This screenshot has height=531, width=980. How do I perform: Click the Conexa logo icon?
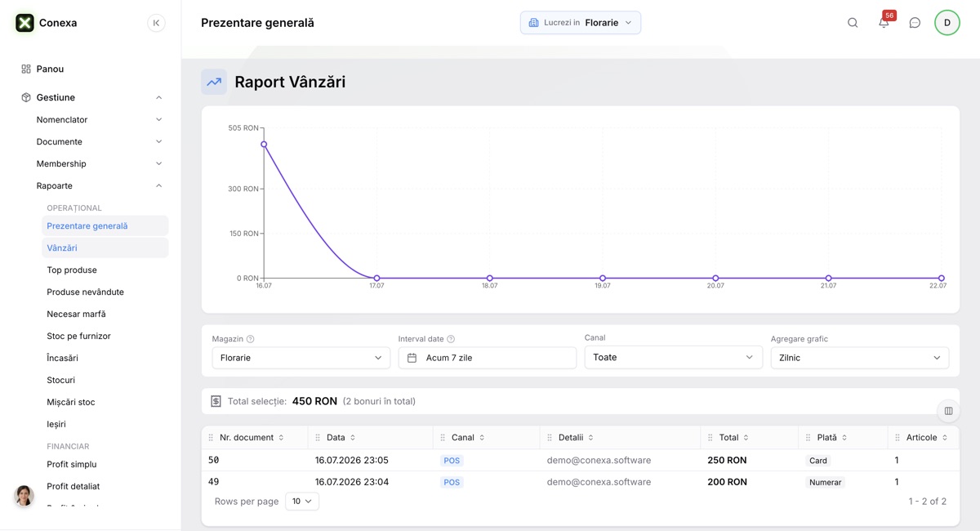(x=24, y=23)
